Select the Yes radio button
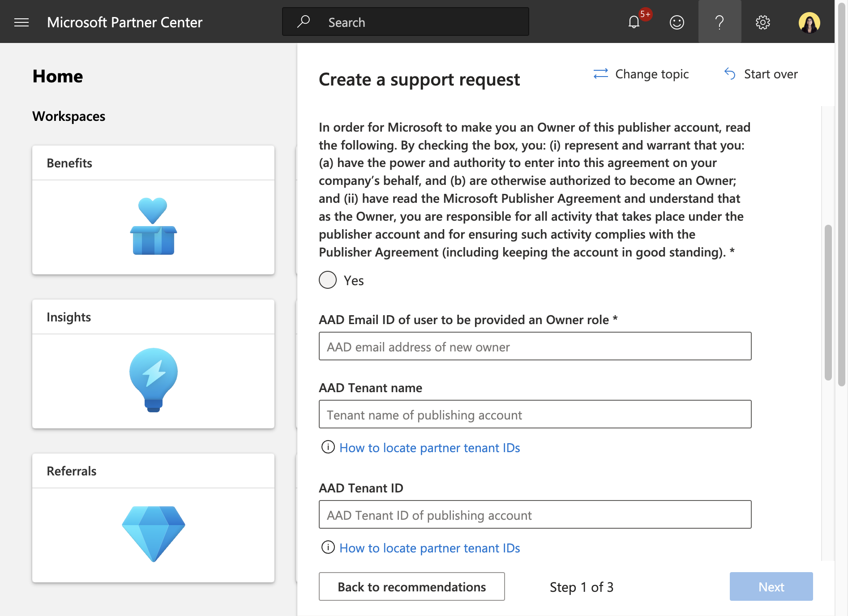Image resolution: width=848 pixels, height=616 pixels. (328, 280)
